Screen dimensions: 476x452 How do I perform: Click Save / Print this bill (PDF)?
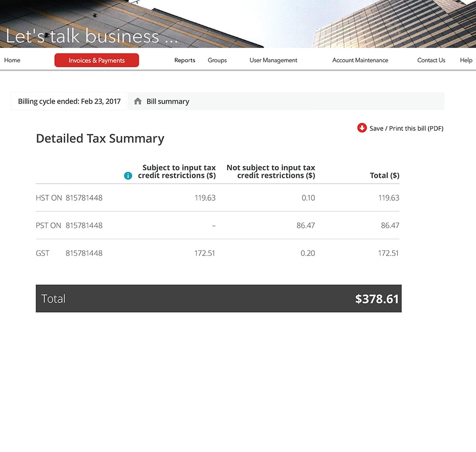point(406,128)
